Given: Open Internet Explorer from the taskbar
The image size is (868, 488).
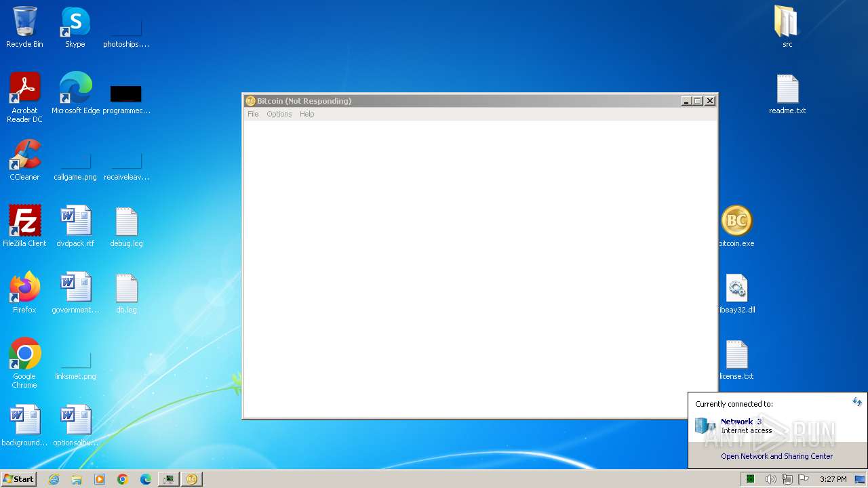Looking at the screenshot, I should point(54,479).
